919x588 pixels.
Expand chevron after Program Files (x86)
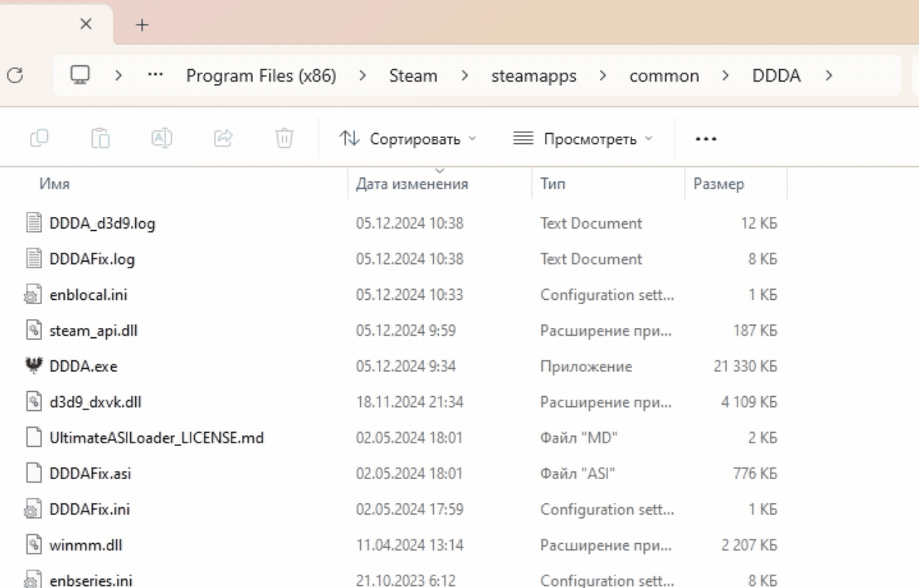363,76
